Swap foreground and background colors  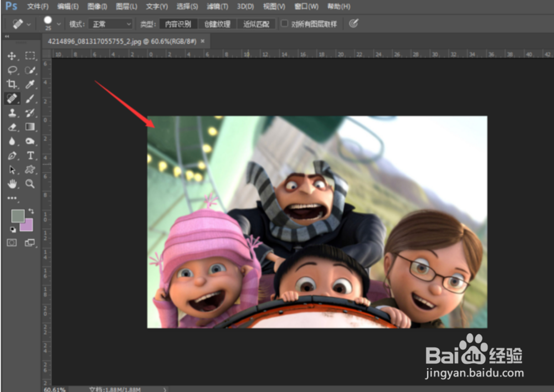point(31,211)
